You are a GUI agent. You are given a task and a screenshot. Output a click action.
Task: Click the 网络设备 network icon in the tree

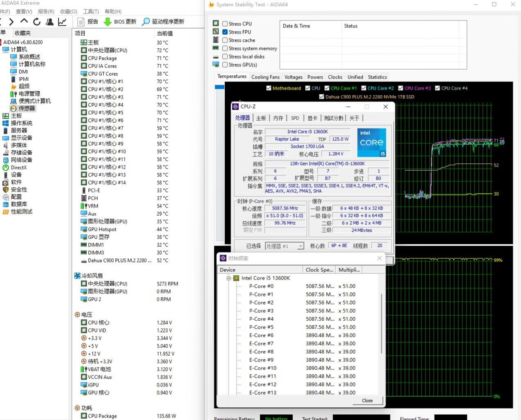pos(6,160)
